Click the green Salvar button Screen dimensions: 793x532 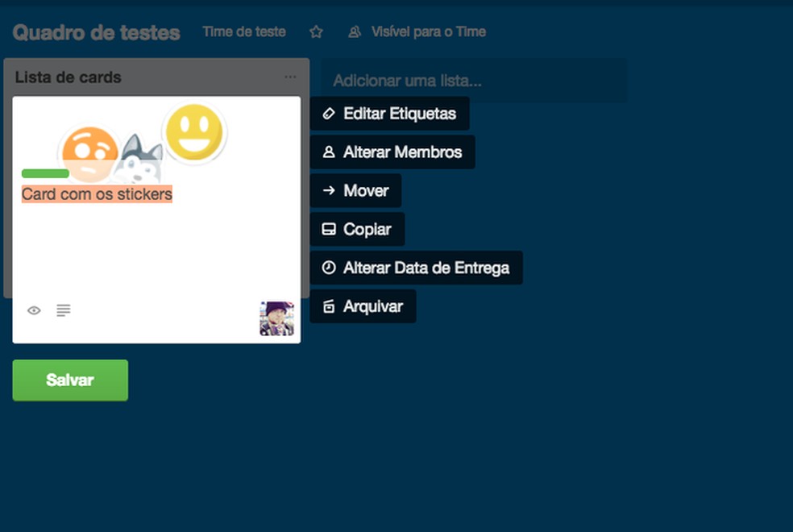(x=69, y=381)
